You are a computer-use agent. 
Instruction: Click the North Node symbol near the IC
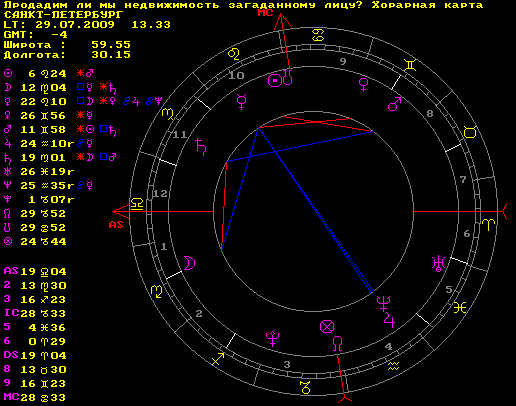click(x=338, y=344)
